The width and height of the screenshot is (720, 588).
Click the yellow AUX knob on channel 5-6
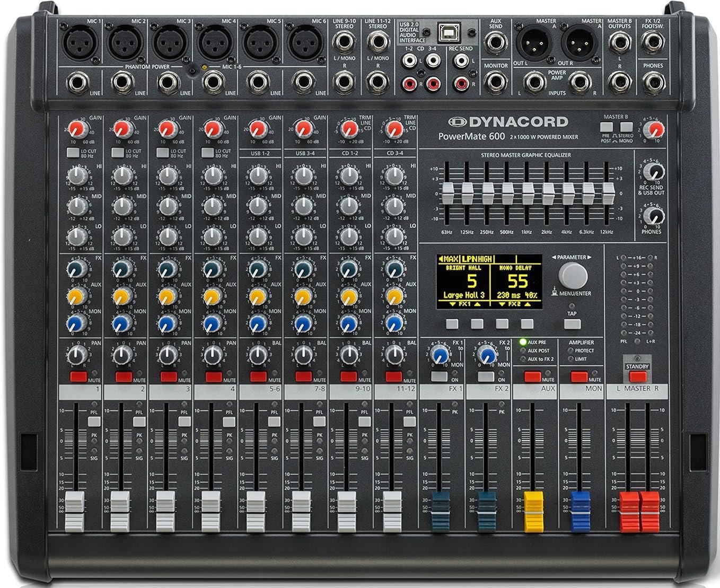[258, 295]
